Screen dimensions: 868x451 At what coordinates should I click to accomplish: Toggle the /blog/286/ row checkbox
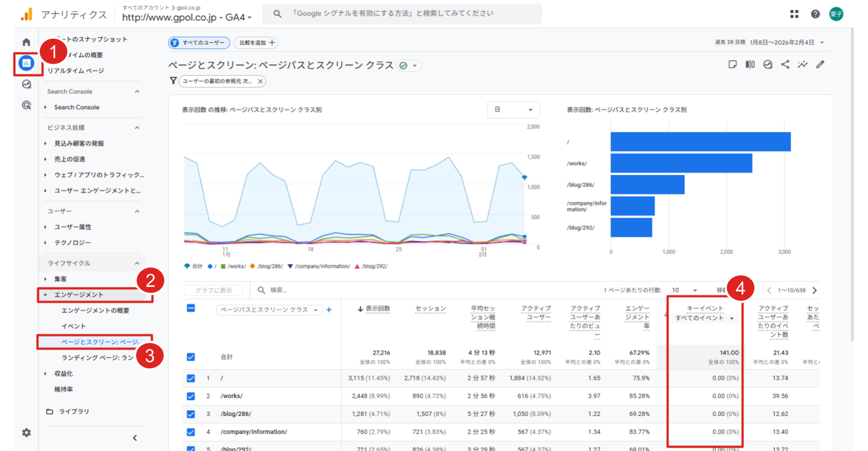coord(191,414)
